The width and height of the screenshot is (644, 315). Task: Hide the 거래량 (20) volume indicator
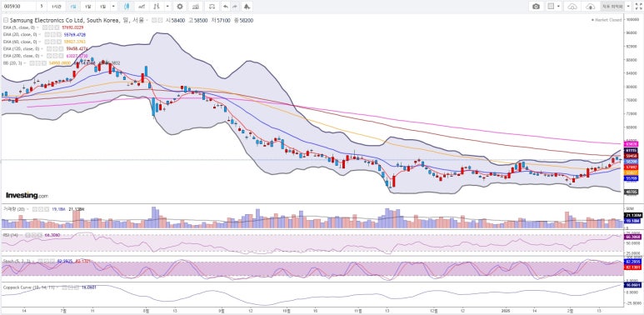pos(35,209)
